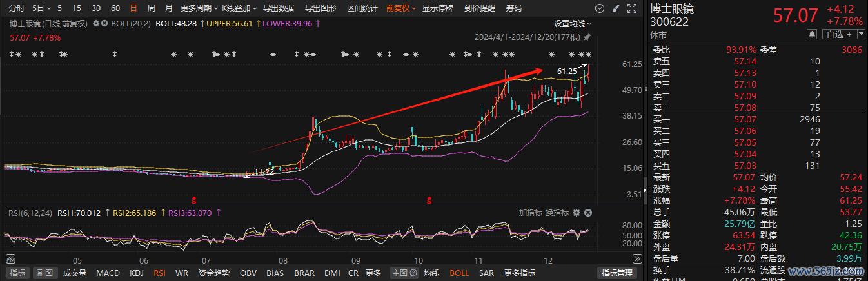Open 区间统计 range statistics
This screenshot has width=868, height=281.
click(362, 8)
